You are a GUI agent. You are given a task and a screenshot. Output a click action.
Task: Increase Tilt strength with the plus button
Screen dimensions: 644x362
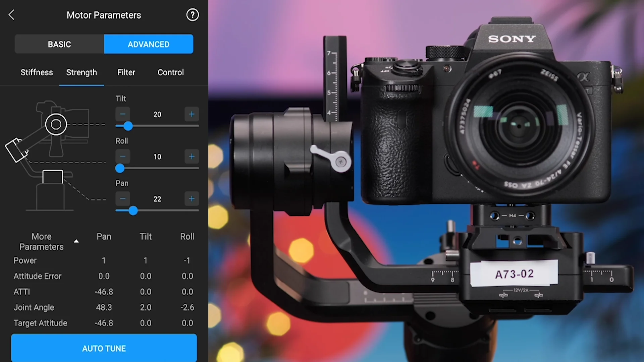click(192, 114)
